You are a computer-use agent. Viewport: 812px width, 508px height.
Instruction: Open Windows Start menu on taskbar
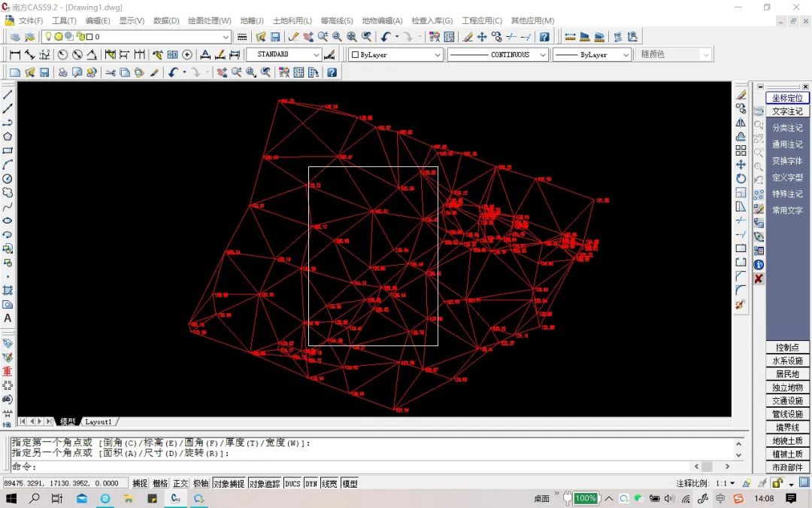[x=11, y=499]
